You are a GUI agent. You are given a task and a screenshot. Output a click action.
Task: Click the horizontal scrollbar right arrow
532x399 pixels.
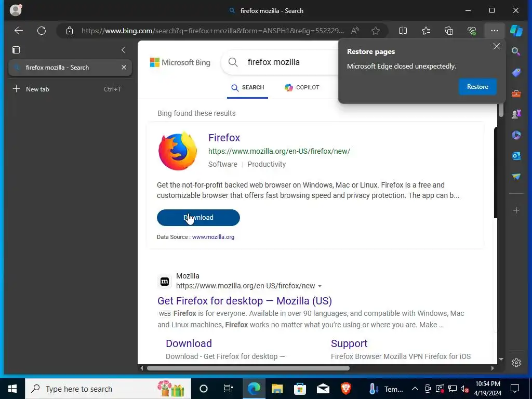tap(493, 368)
